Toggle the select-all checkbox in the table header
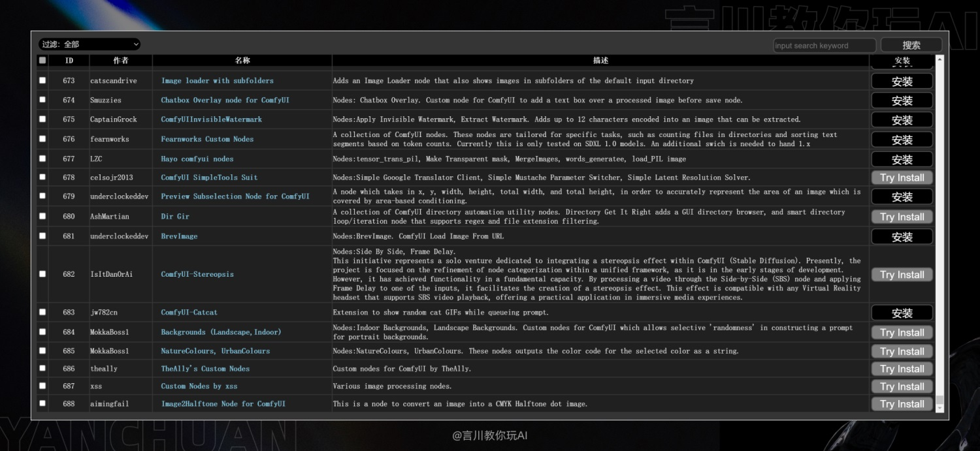 coord(42,60)
